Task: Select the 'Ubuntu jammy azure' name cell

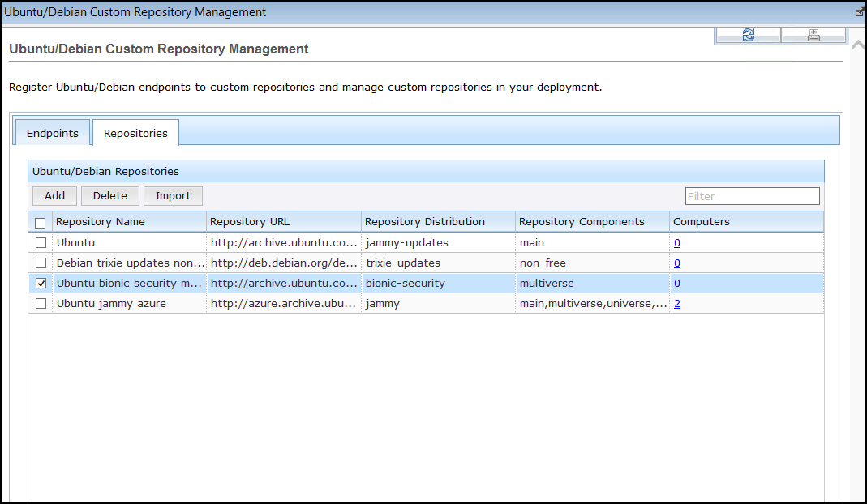Action: click(130, 303)
